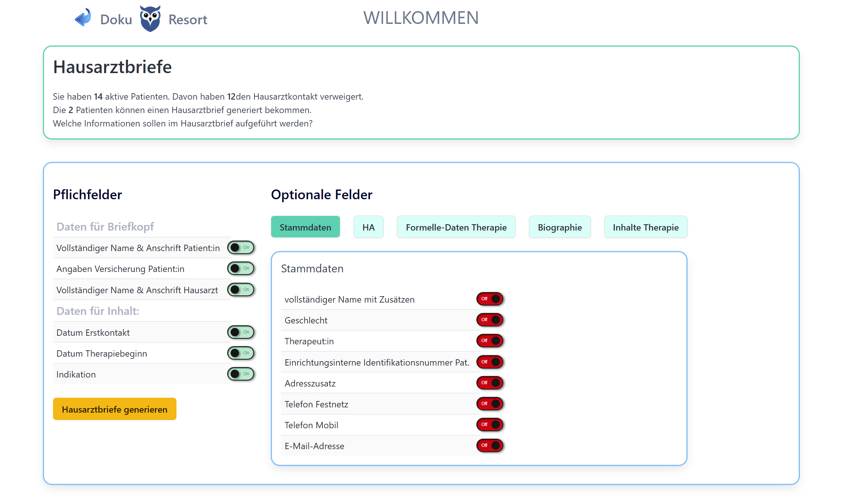Toggle the Therapeut:in switch
The image size is (842, 504).
point(490,341)
